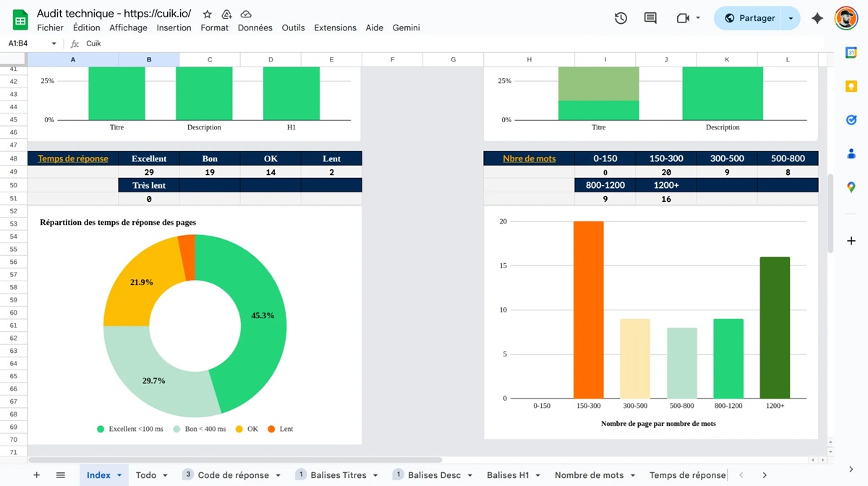Show all sheets list icon
Viewport: 868px width, 486px height.
click(61, 475)
